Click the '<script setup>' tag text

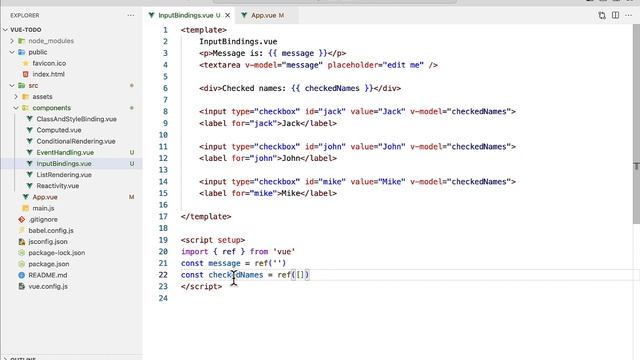coord(213,240)
